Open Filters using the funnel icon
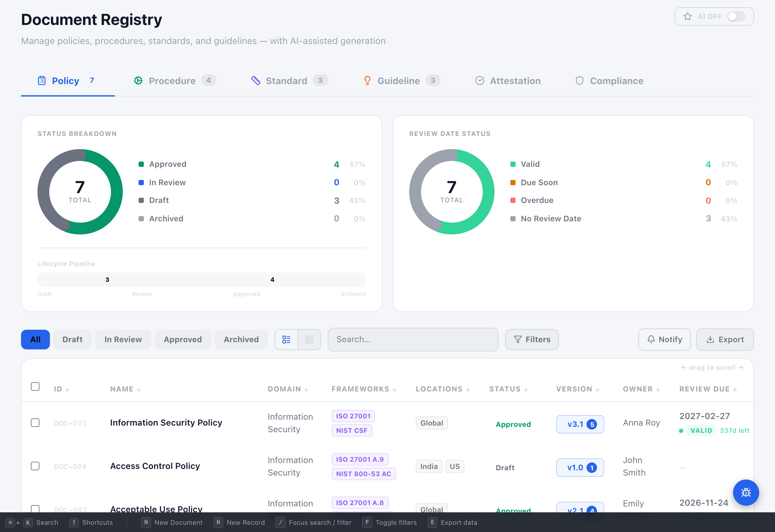775x532 pixels. click(x=518, y=339)
